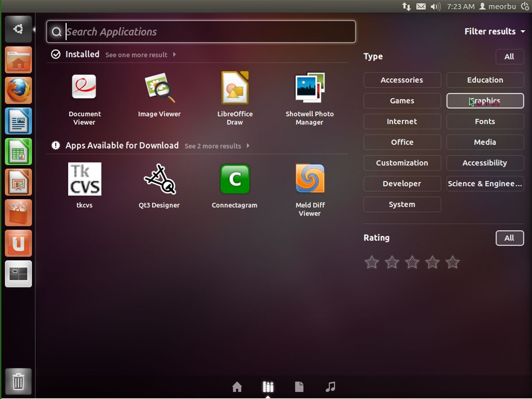
Task: Open the files and folders lens
Action: (x=299, y=387)
